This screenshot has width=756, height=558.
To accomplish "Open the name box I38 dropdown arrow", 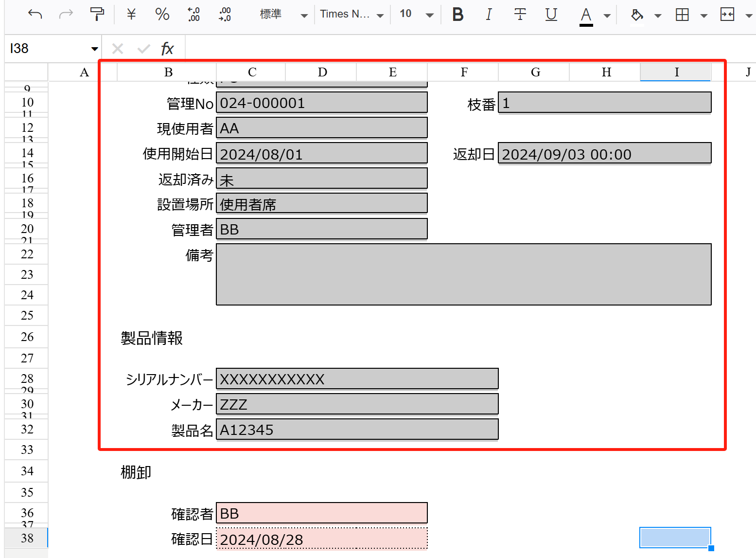I will (x=94, y=49).
